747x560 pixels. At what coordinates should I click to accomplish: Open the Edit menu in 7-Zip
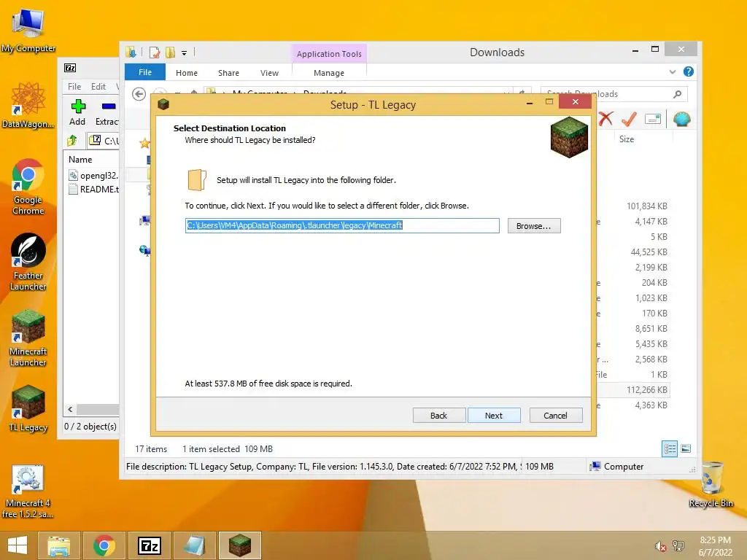[98, 87]
